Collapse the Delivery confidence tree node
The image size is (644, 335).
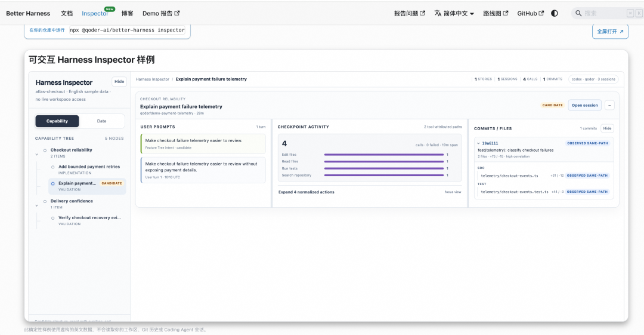coord(36,205)
